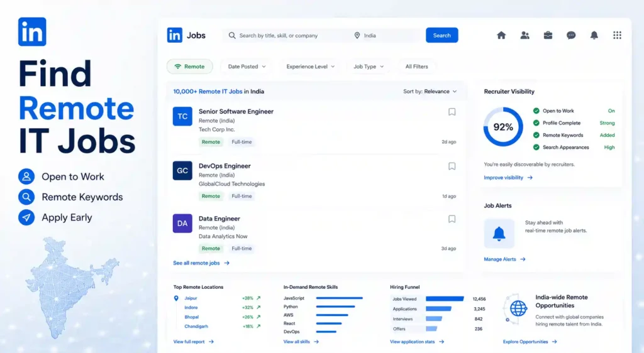Click the GlobalCloud Technologies company name

(x=231, y=184)
